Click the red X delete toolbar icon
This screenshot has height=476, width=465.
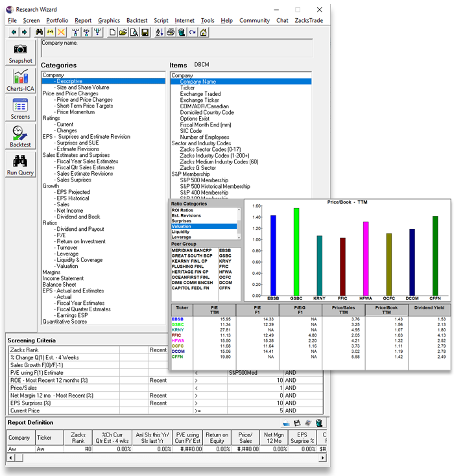pyautogui.click(x=61, y=32)
